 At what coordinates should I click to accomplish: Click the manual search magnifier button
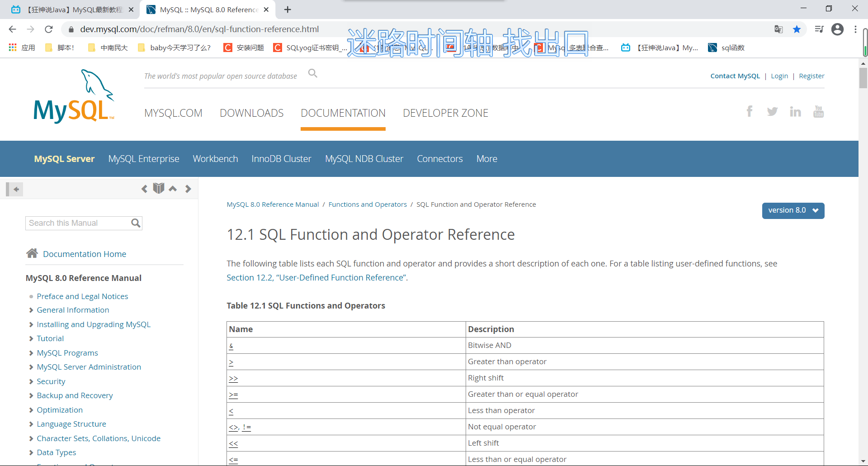point(136,223)
